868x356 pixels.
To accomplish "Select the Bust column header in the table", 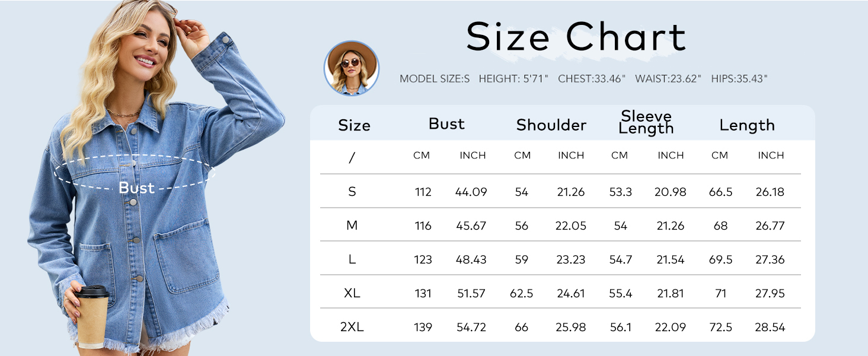I will pyautogui.click(x=446, y=123).
